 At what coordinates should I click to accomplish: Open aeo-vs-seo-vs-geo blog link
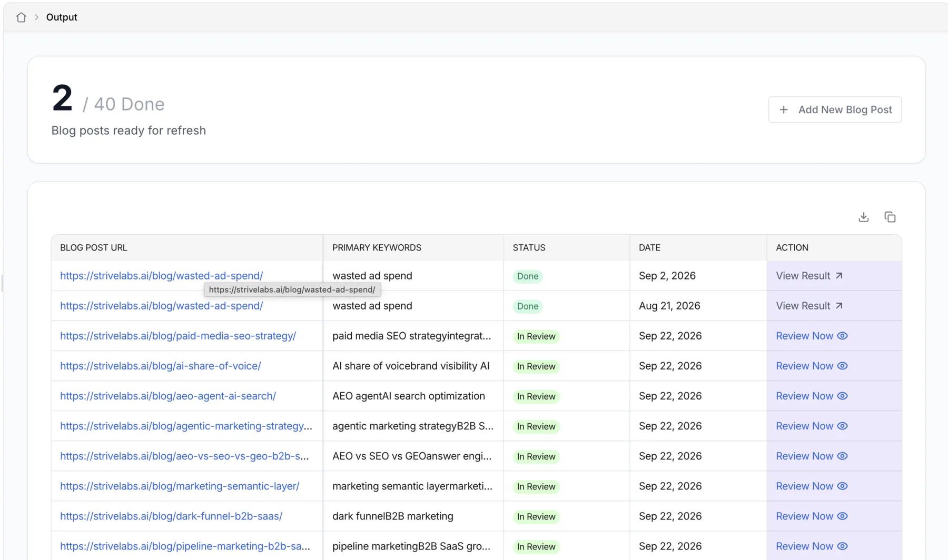coord(184,456)
